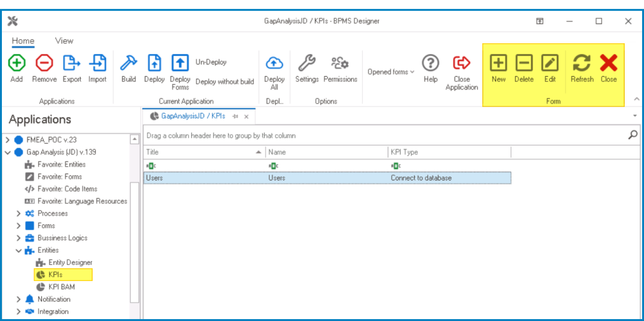Click the Help question mark icon
Viewport: 644px width, 321px height.
click(x=430, y=63)
